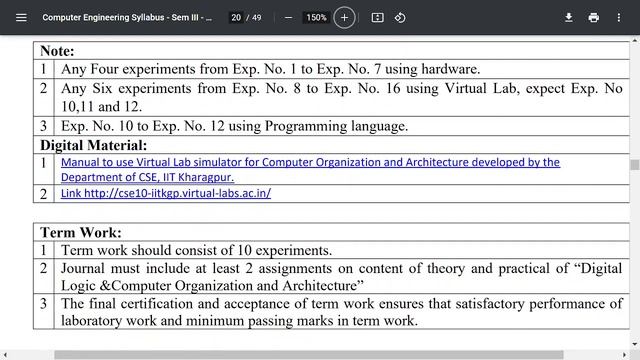Click 'Any Four experiments from Exp. No. 1' row
Screen dimensions: 640x360
coord(331,69)
